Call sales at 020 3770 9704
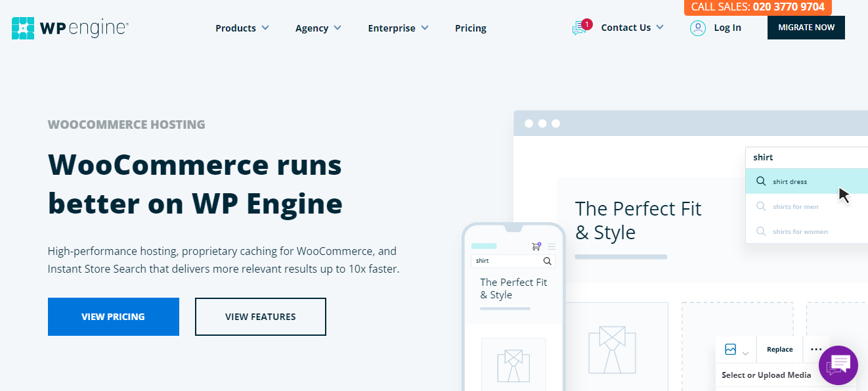This screenshot has width=868, height=391. point(758,7)
